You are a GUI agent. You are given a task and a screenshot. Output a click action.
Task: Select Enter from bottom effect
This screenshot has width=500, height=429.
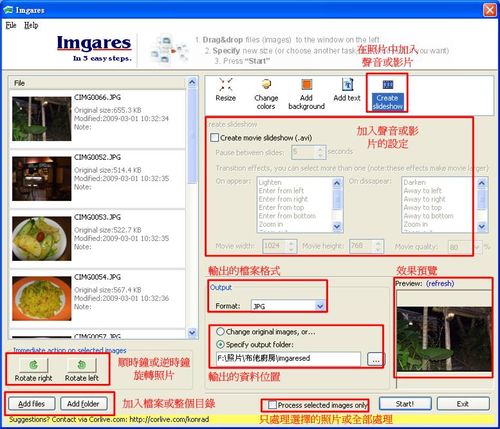pos(287,216)
